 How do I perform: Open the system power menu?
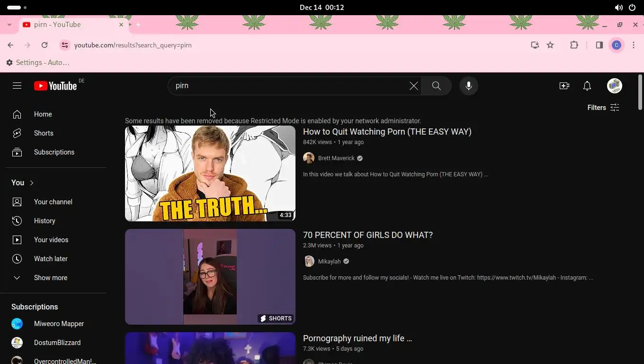632,8
